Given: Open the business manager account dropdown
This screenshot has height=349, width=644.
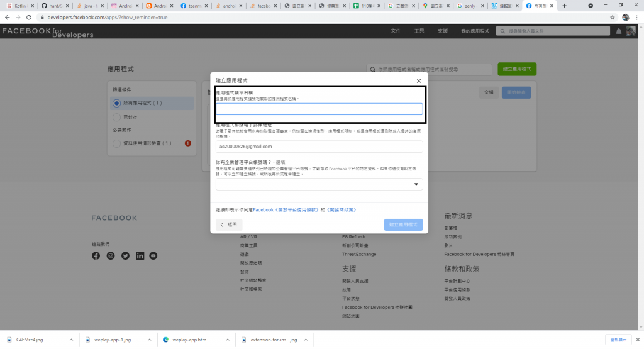Looking at the screenshot, I should (319, 184).
